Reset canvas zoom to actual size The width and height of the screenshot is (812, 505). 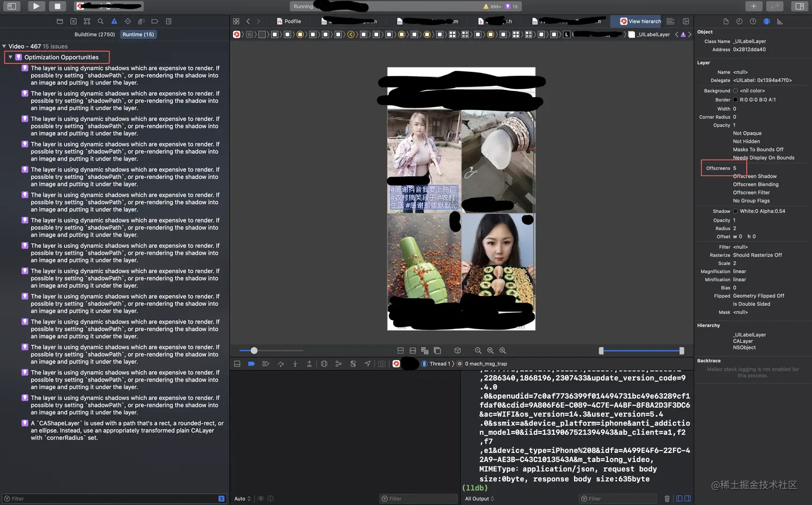490,350
